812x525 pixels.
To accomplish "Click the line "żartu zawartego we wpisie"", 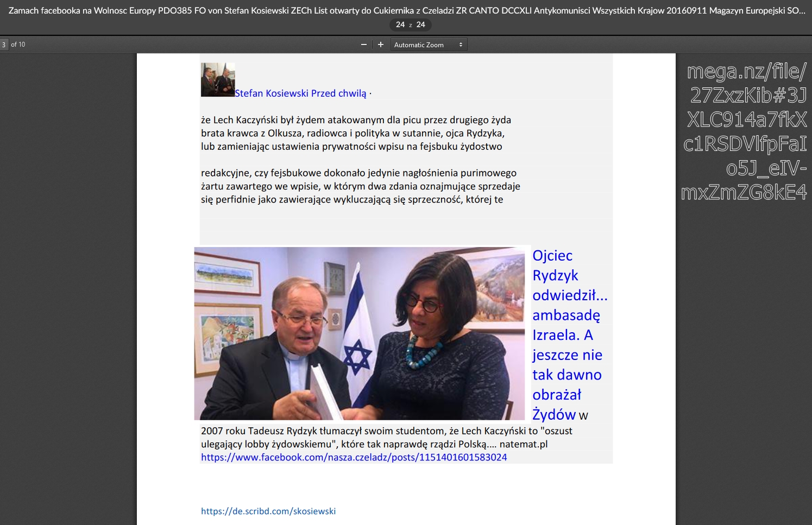I will click(x=361, y=186).
